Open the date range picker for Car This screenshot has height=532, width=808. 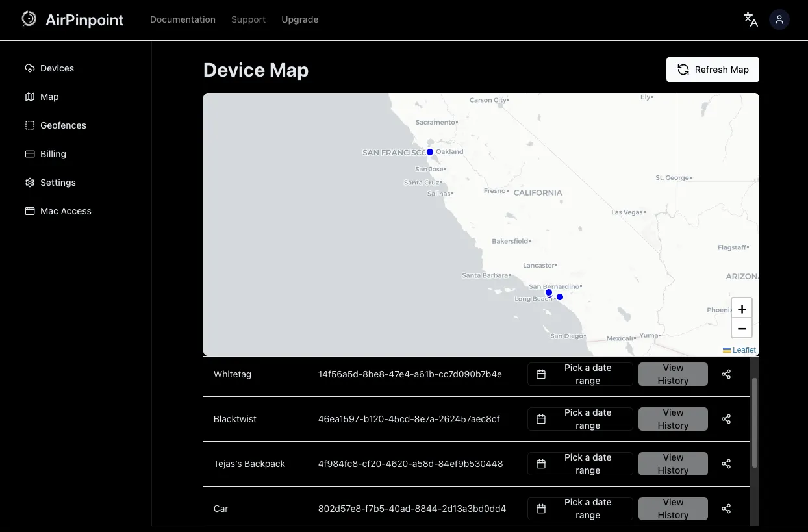tap(580, 509)
